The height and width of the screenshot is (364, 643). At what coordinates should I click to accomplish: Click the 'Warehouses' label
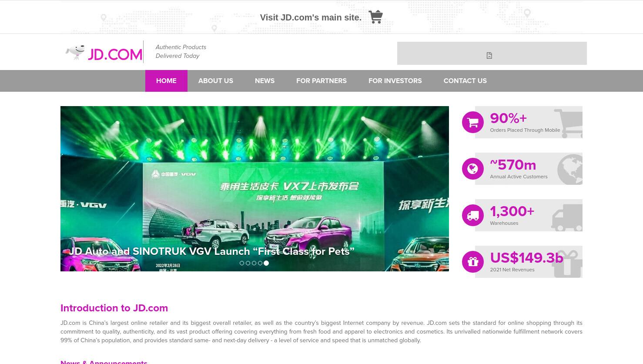point(504,223)
